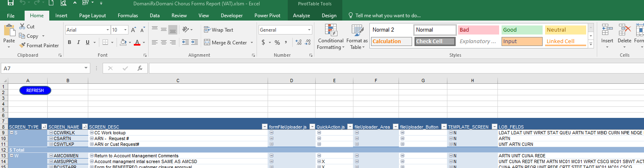This screenshot has width=644, height=168.
Task: Click the Percent Style icon
Action: click(x=277, y=42)
